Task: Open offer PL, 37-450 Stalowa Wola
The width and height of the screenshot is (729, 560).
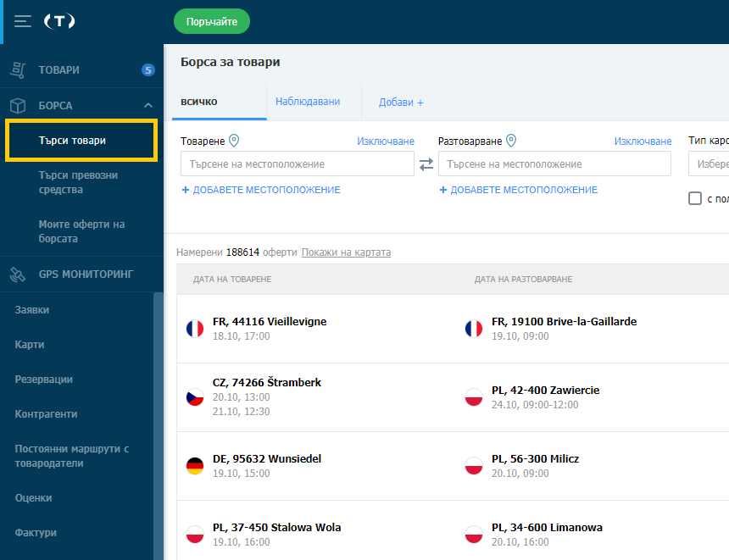Action: pos(276,528)
